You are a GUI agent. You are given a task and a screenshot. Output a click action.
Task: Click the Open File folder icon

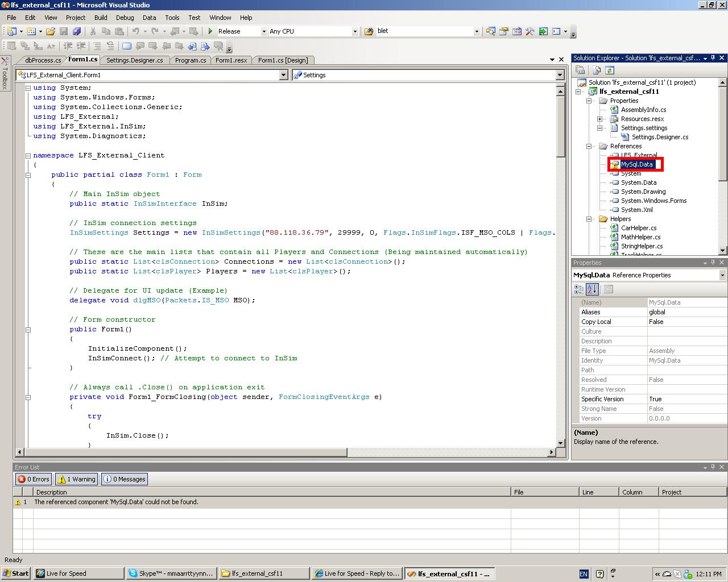coord(51,31)
